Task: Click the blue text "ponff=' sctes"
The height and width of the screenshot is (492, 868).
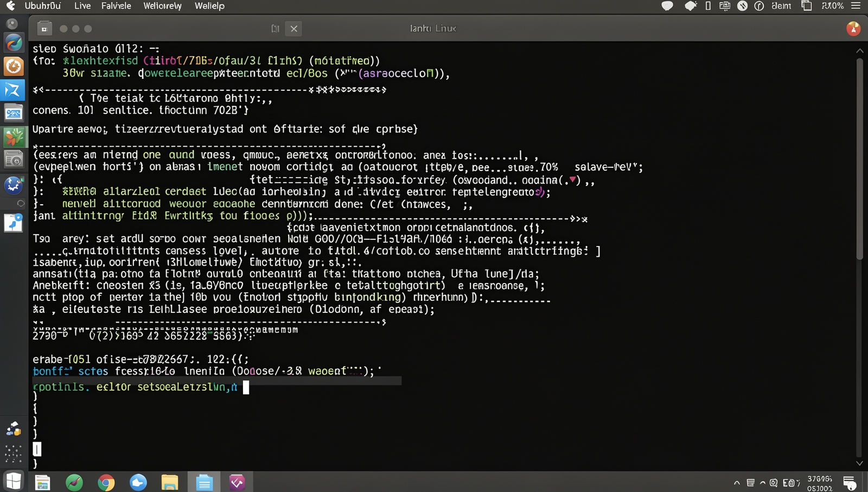Action: (x=71, y=371)
